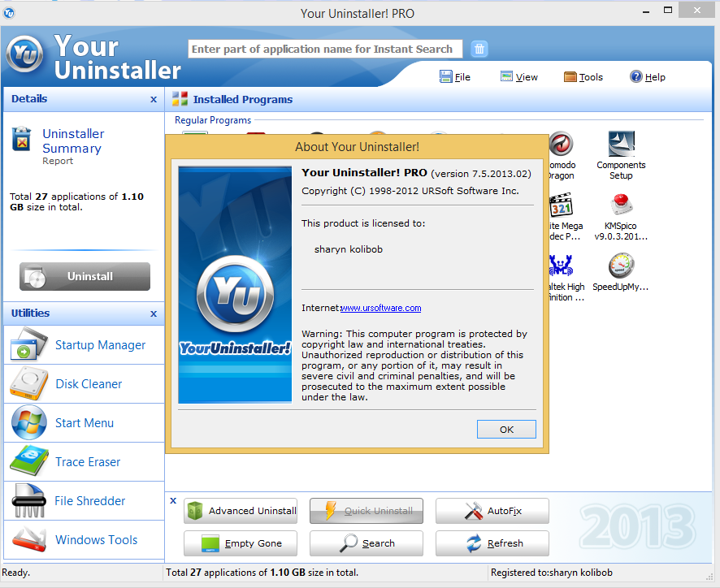Open the Help menu
Image resolution: width=720 pixels, height=588 pixels.
pos(648,76)
